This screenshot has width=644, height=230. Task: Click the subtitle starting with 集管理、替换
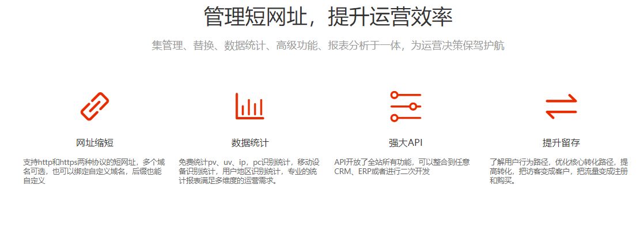[x=328, y=46]
